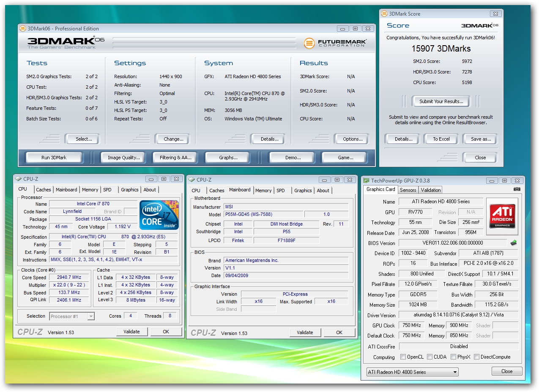Click the motherboard model P55M-GD45 field
539x392 pixels.
click(x=263, y=214)
